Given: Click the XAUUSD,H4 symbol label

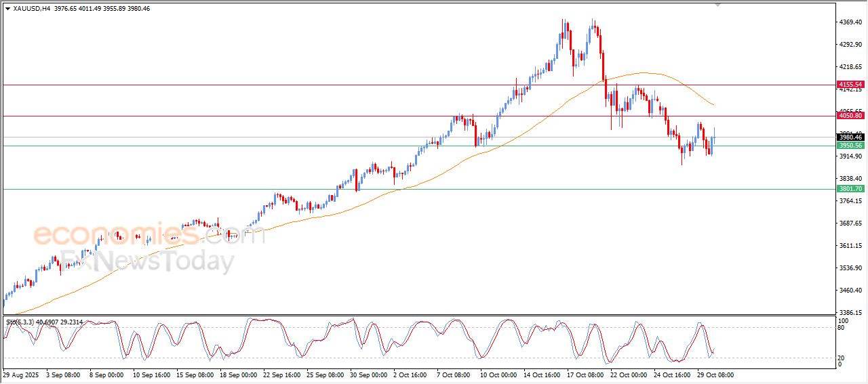Looking at the screenshot, I should [x=31, y=9].
